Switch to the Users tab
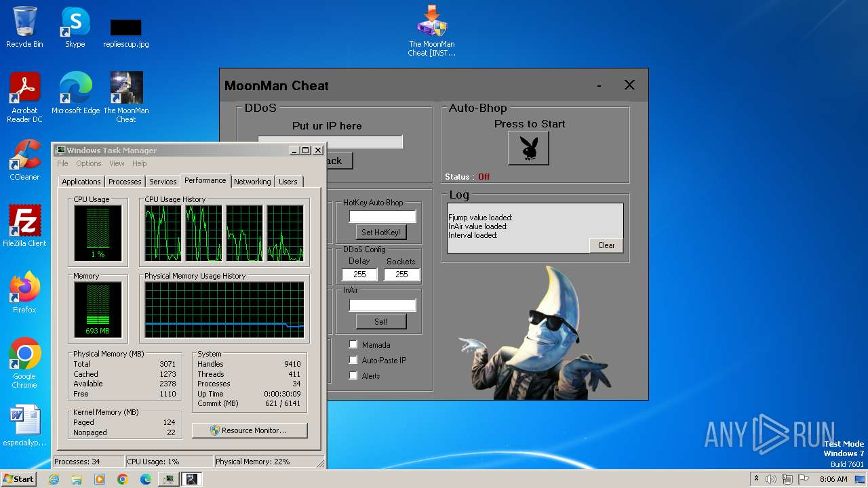Screen dimensions: 868x488 point(288,182)
